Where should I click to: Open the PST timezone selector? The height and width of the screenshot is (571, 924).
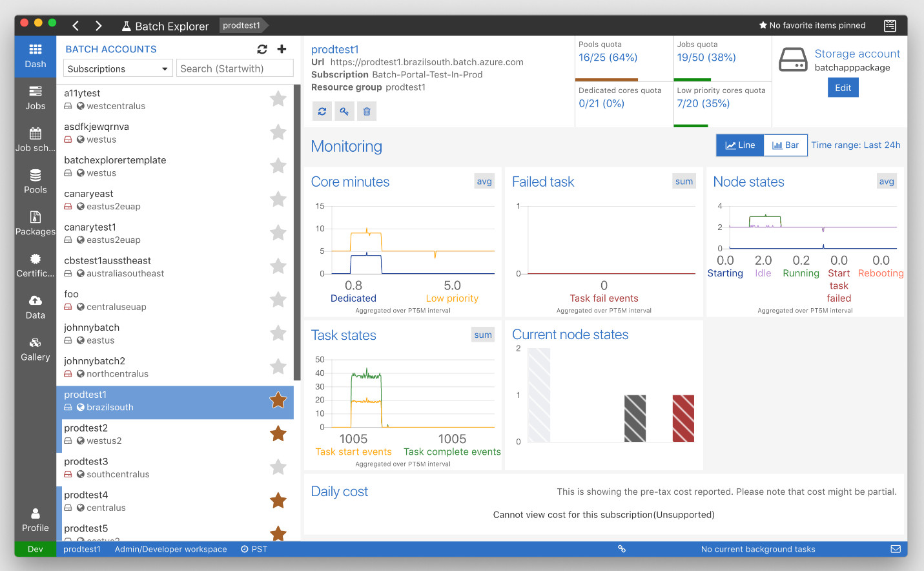pos(254,549)
